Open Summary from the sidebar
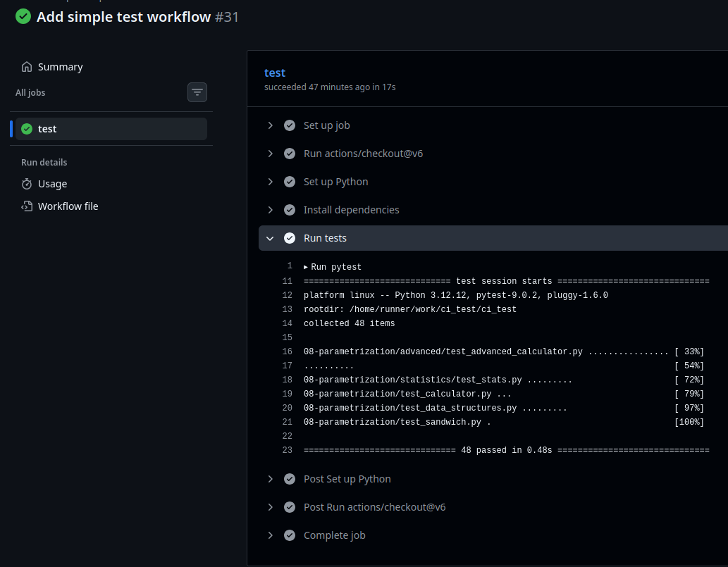This screenshot has height=567, width=728. coord(60,66)
